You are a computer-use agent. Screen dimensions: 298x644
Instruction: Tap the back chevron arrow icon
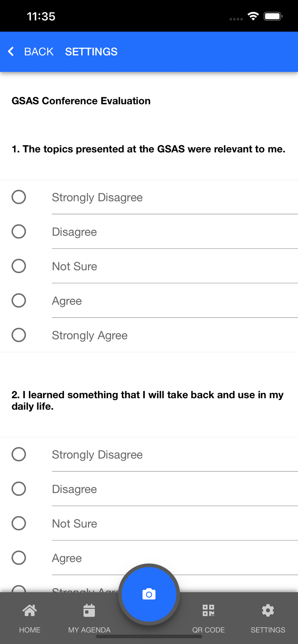(11, 52)
